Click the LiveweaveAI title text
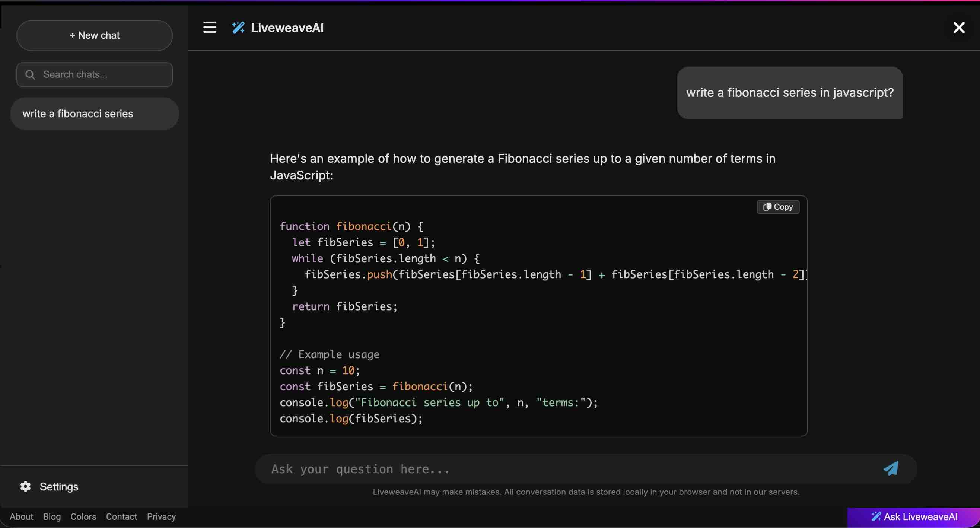The image size is (980, 528). pyautogui.click(x=287, y=28)
